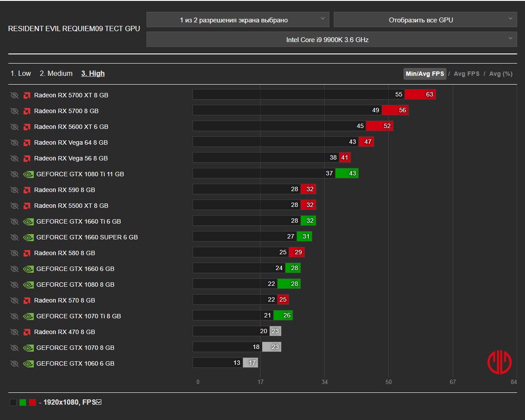The width and height of the screenshot is (525, 420).
Task: Click NVIDIA logo for GTX 1660 Ti 6 GB
Action: [x=29, y=221]
